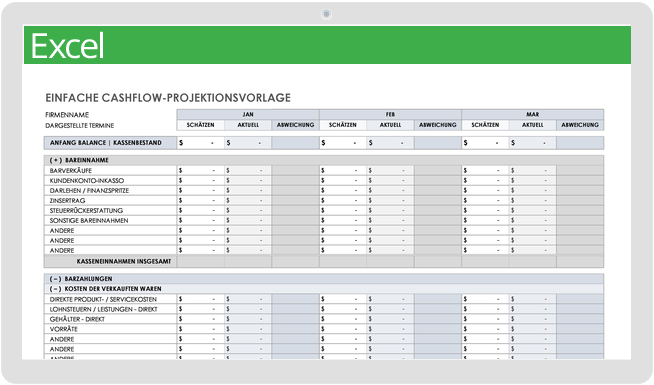Viewport: 654px width, 385px height.
Task: Select the (–) KOSTEN DER VERKAUFTEN WAREN header
Action: [x=324, y=289]
